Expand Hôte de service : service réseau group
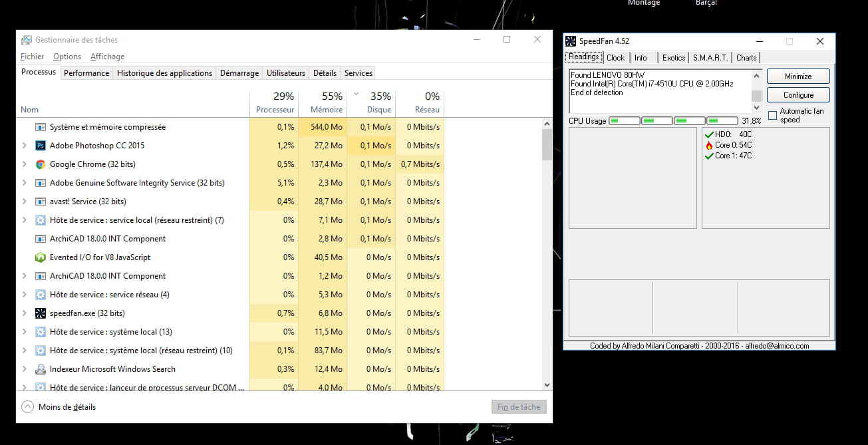868x445 pixels. click(25, 295)
